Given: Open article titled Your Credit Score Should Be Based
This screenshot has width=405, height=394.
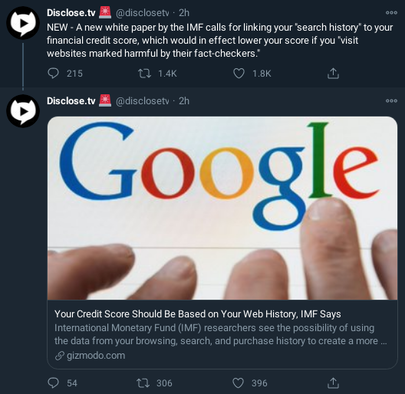Looking at the screenshot, I should [x=198, y=314].
